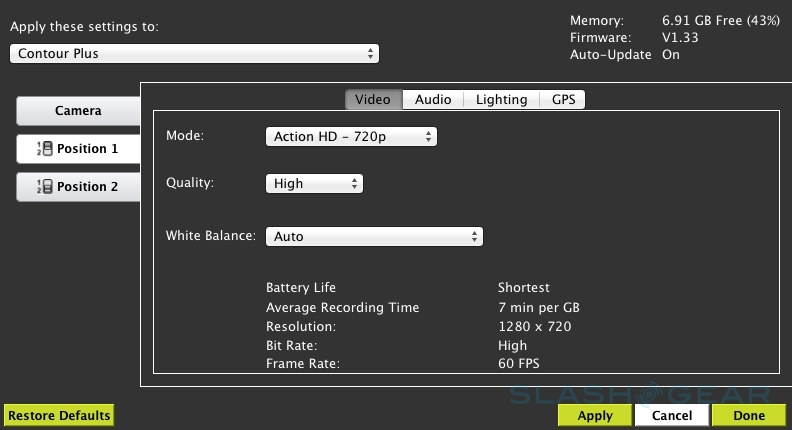Click the 1280 x 720 resolution value

(x=535, y=327)
